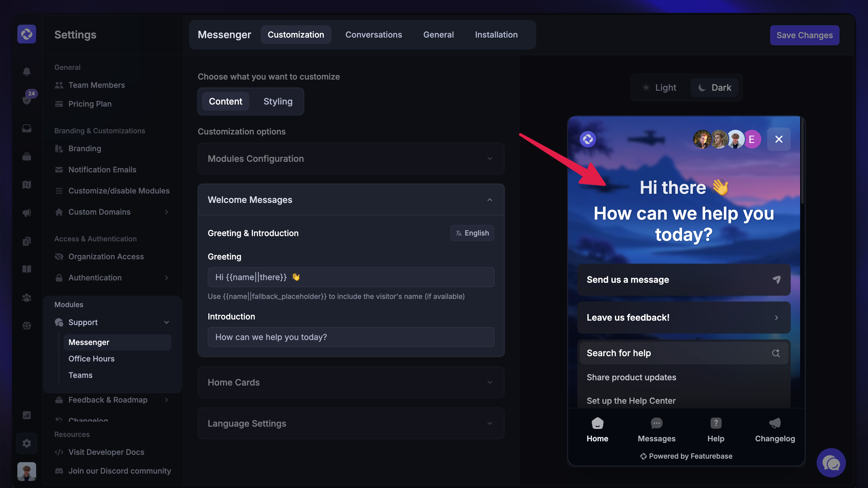Open the Visit Developer Docs link

coord(106,452)
